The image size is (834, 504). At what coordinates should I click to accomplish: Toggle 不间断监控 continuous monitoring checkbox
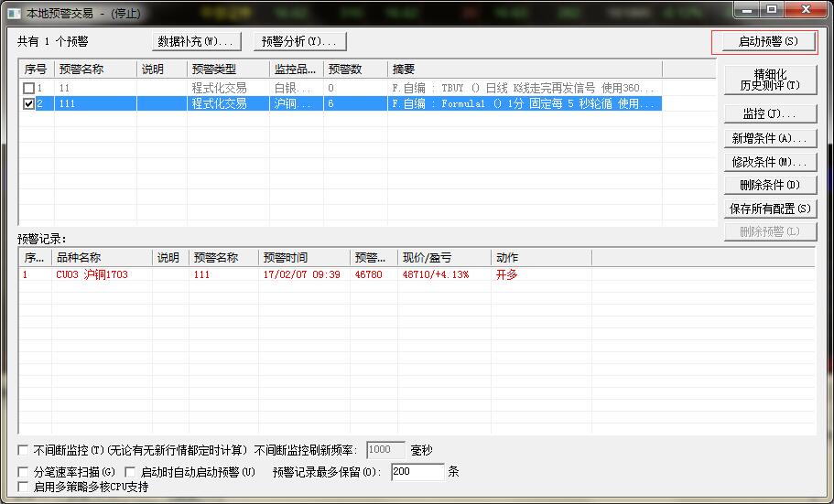(23, 450)
